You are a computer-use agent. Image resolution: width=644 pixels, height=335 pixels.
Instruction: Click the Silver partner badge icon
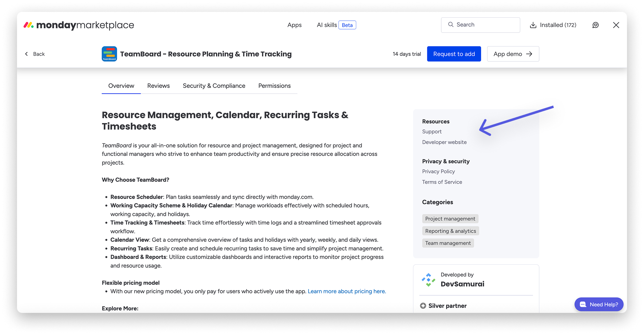click(x=423, y=306)
